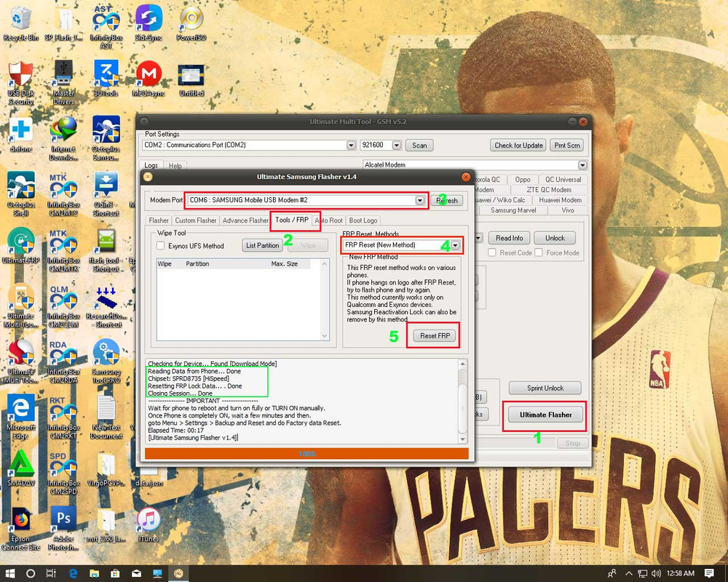The image size is (728, 582).
Task: Open the taskbar volume control
Action: 656,574
